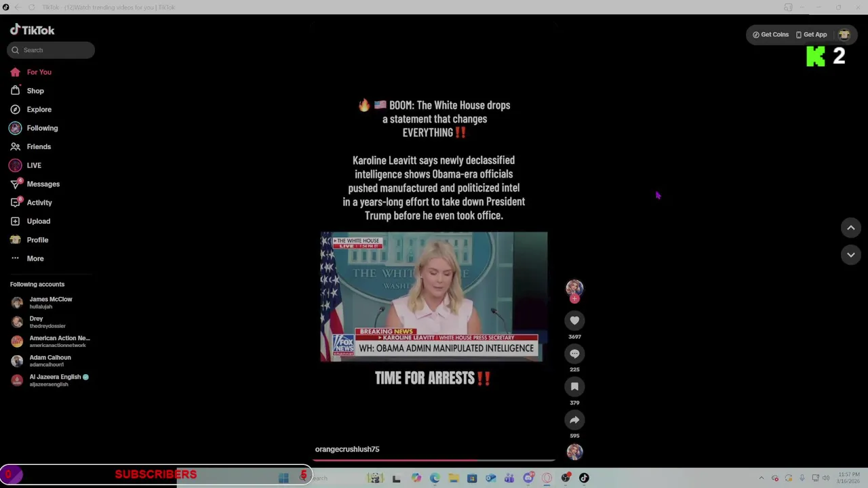Click the TikTok logo
Image resolution: width=868 pixels, height=488 pixels.
tap(32, 30)
